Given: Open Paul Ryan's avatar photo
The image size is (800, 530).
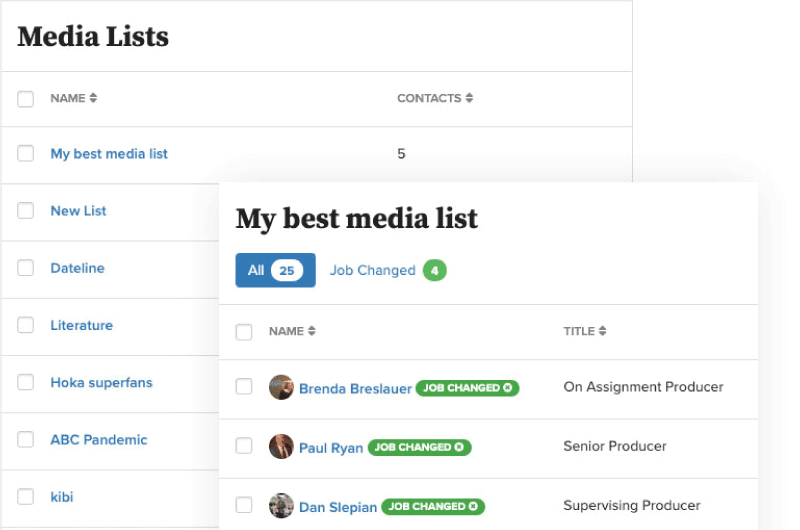Looking at the screenshot, I should point(281,446).
